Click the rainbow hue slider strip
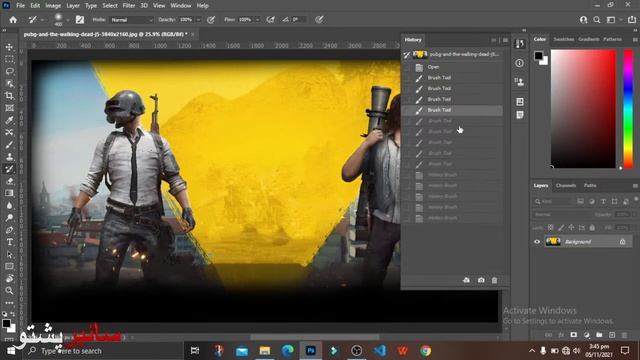The width and height of the screenshot is (640, 360). [628, 109]
